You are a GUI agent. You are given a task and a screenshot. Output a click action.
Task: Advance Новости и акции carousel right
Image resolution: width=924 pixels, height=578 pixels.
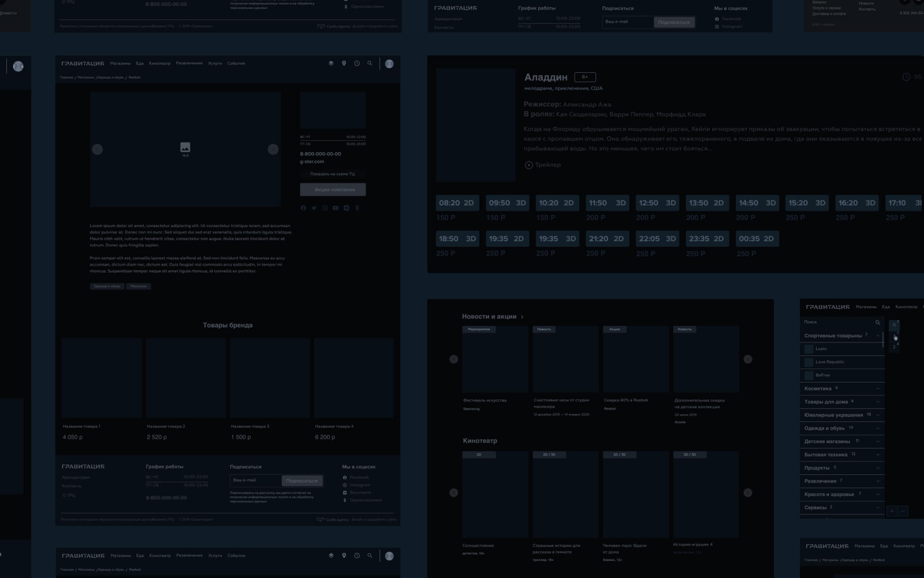click(x=748, y=359)
